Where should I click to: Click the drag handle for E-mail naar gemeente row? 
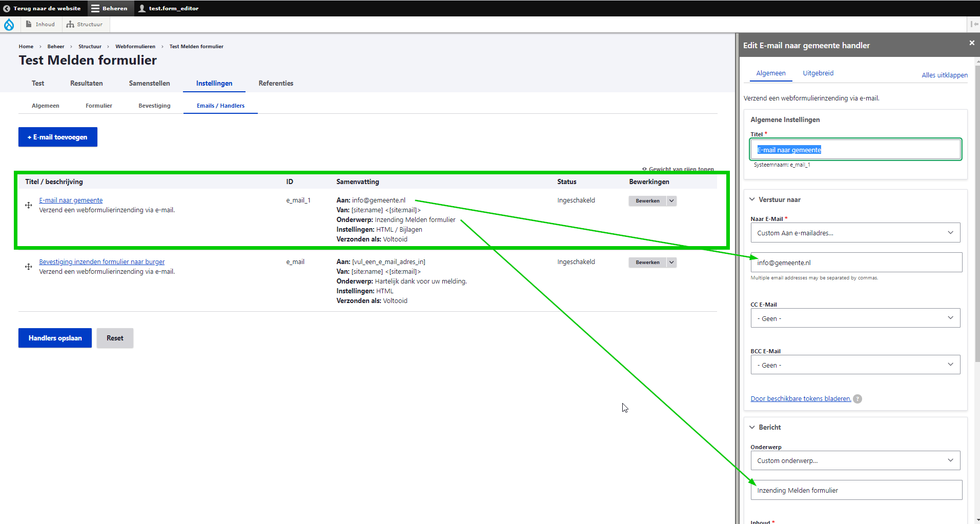point(29,205)
